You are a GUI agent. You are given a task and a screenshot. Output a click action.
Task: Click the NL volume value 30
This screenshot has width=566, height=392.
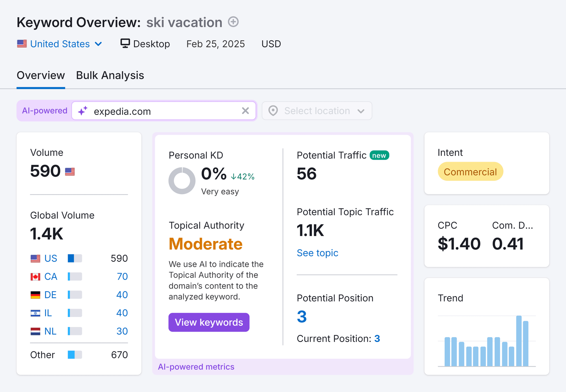click(x=122, y=331)
